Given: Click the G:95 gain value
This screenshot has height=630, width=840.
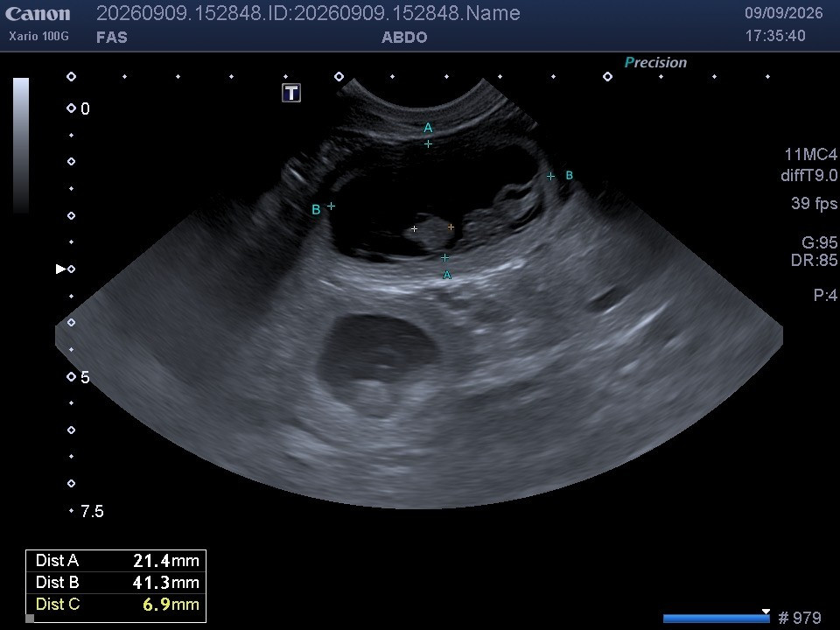Looking at the screenshot, I should point(819,242).
